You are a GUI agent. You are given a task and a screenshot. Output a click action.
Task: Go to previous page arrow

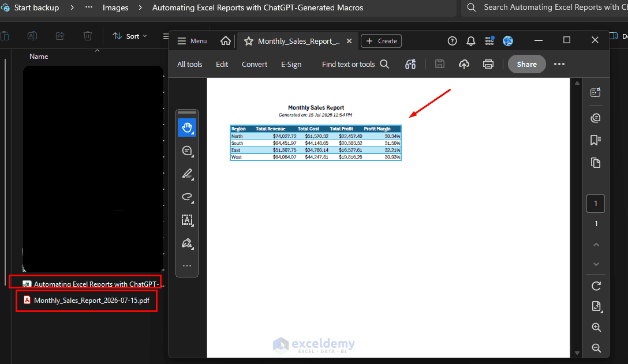(x=596, y=245)
